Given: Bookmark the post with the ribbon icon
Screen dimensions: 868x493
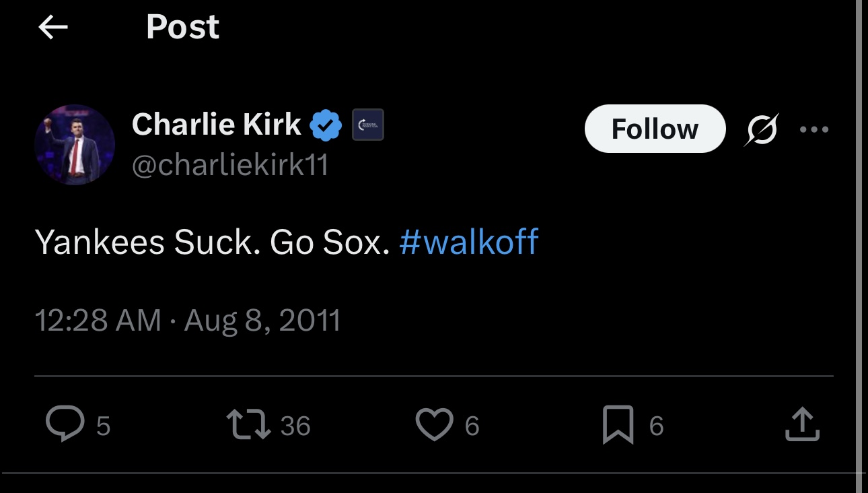Looking at the screenshot, I should pyautogui.click(x=618, y=425).
